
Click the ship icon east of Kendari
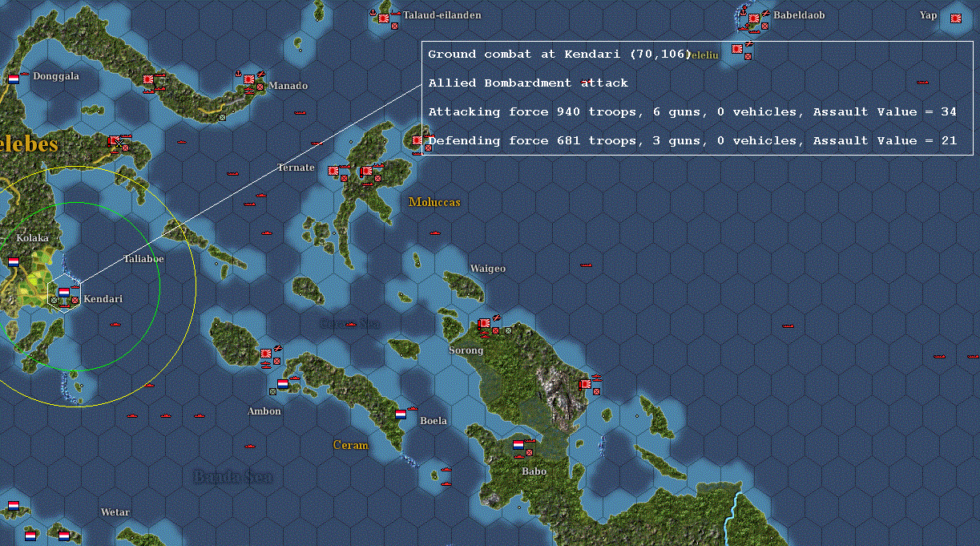(116, 324)
